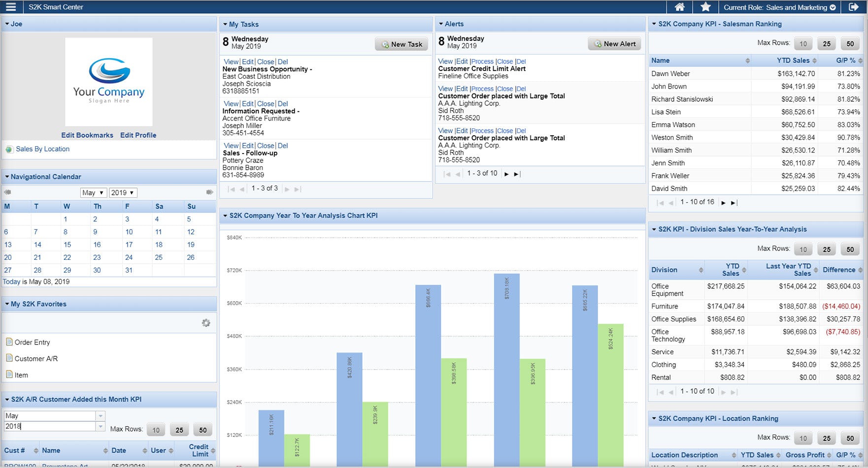
Task: Click the Home icon in the top bar
Action: [x=679, y=7]
